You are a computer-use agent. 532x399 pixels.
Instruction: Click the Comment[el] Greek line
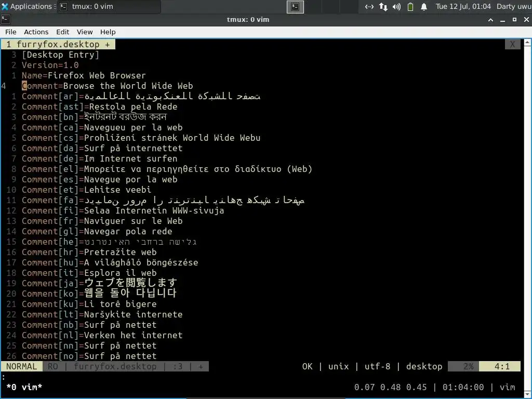pyautogui.click(x=167, y=169)
